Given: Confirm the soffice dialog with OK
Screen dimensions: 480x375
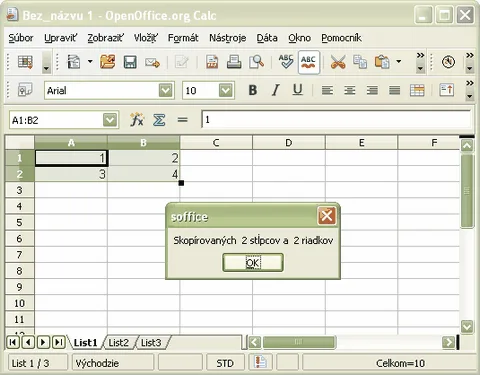Looking at the screenshot, I should point(253,263).
